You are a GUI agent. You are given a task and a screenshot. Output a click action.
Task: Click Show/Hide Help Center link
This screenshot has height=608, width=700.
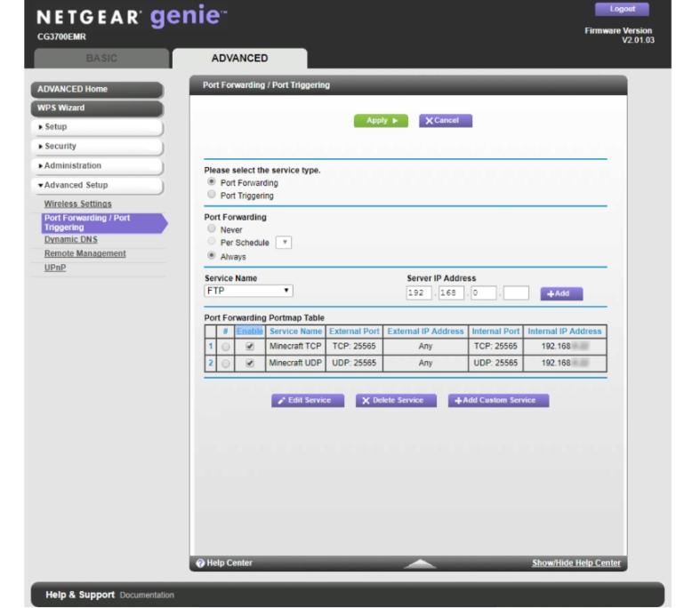576,564
